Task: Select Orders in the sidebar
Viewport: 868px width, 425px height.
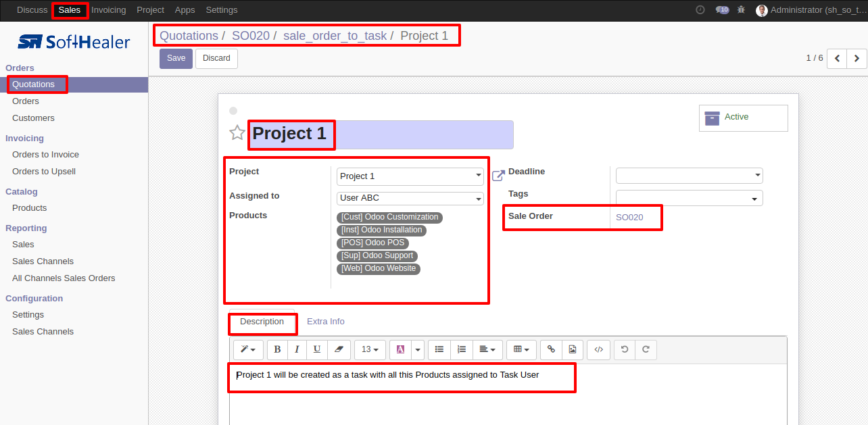Action: pos(26,101)
